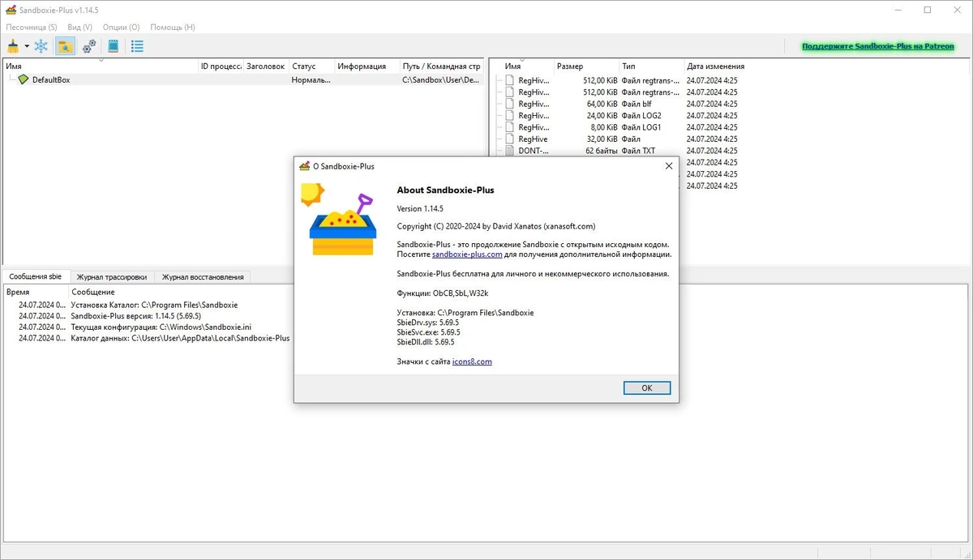Image resolution: width=973 pixels, height=560 pixels.
Task: Sort by the Статус column header
Action: coord(311,66)
